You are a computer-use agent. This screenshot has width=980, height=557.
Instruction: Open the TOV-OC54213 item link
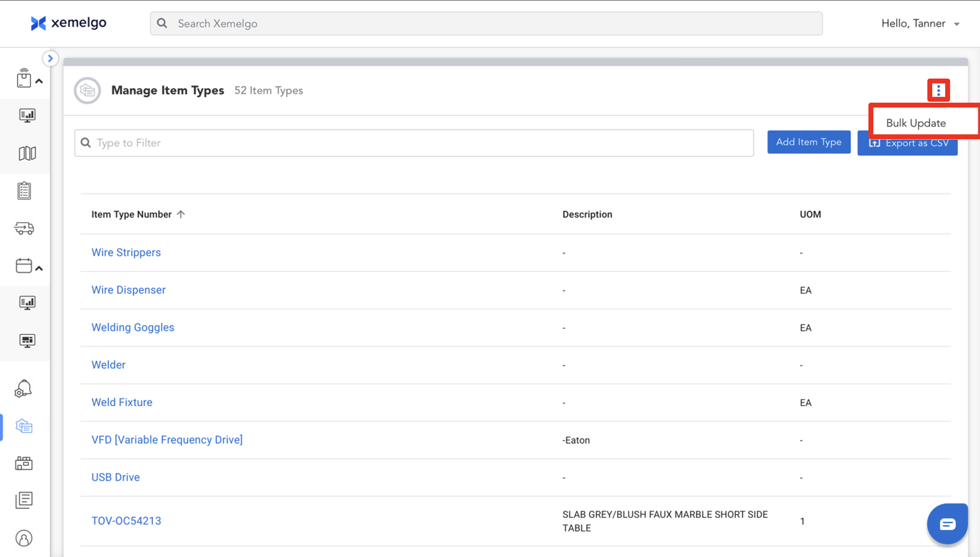tap(126, 521)
